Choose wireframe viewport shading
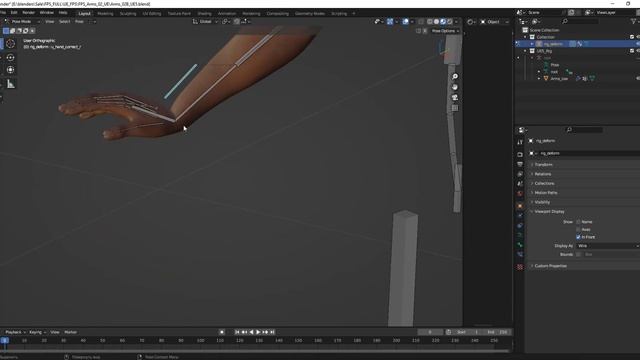The height and width of the screenshot is (360, 640). pyautogui.click(x=430, y=22)
